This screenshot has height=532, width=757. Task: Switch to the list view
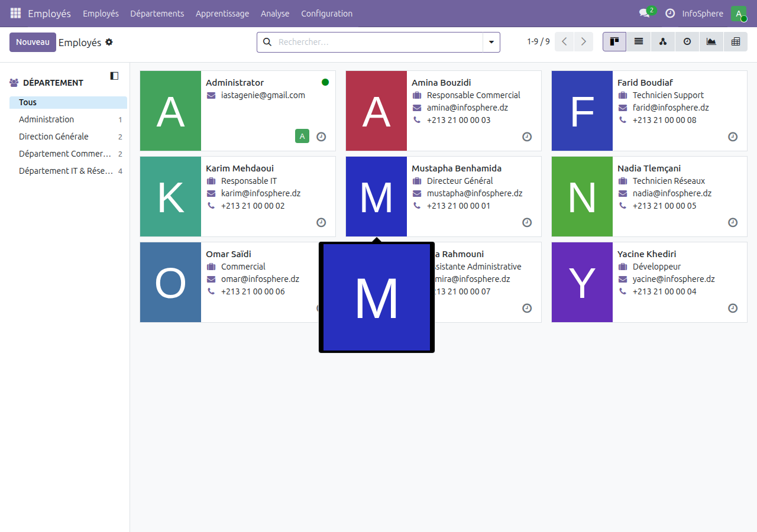638,41
